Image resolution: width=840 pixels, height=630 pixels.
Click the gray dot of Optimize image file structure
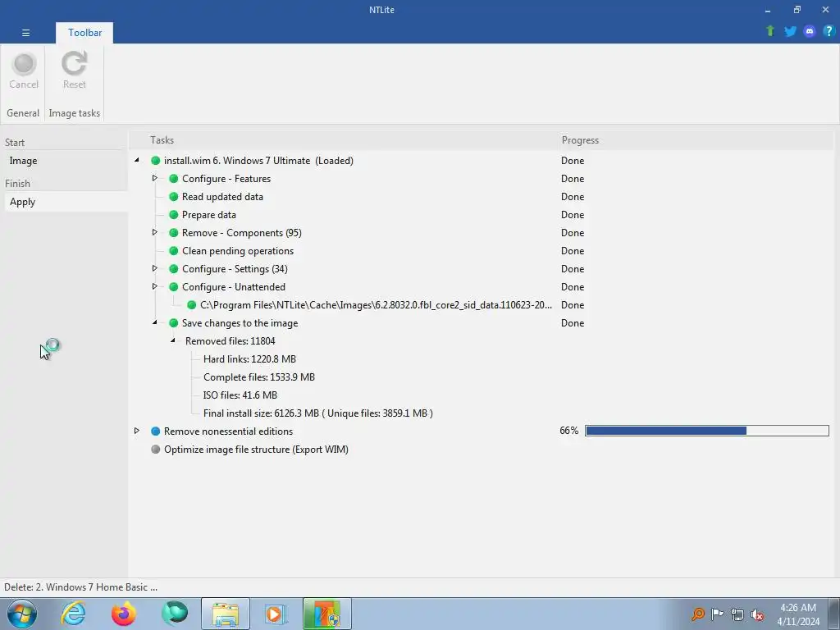(x=155, y=450)
